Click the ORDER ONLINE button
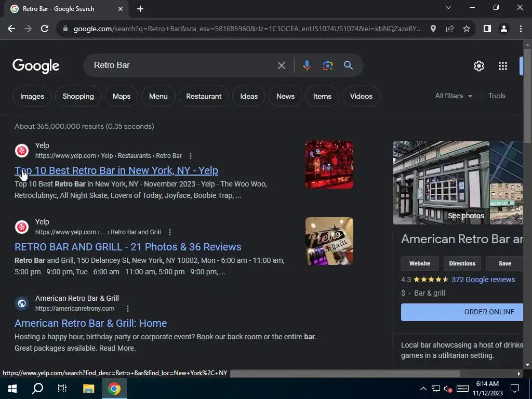 pos(462,312)
